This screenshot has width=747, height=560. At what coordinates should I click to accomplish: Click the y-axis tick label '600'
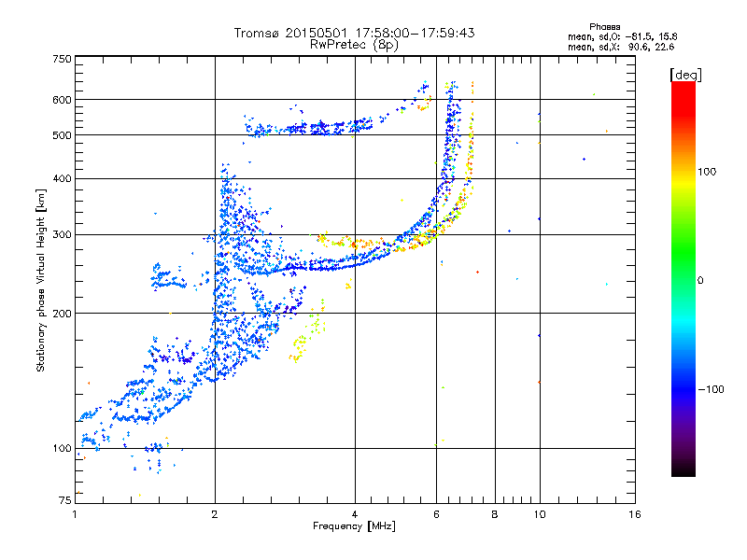62,100
